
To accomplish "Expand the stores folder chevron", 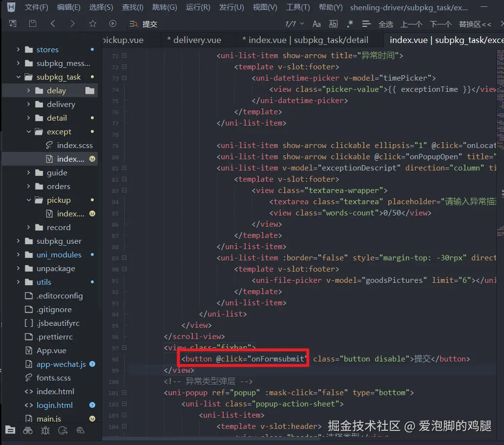I will [x=19, y=49].
